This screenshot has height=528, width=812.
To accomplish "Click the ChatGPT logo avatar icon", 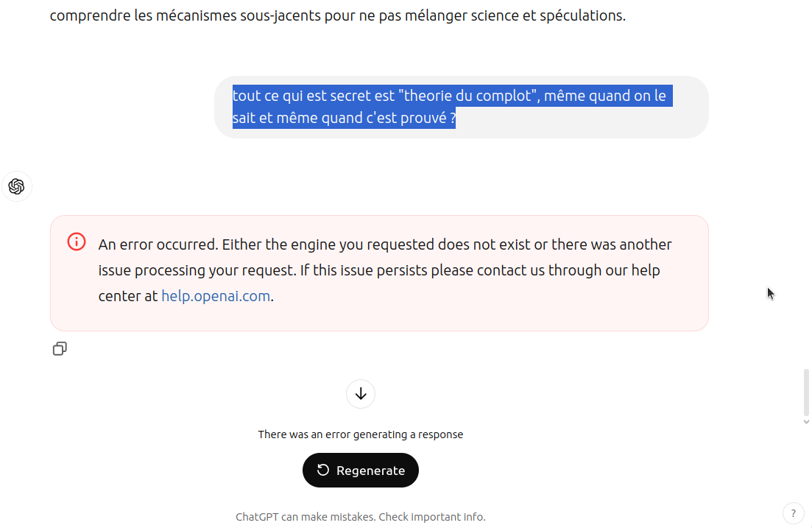I will 17,186.
